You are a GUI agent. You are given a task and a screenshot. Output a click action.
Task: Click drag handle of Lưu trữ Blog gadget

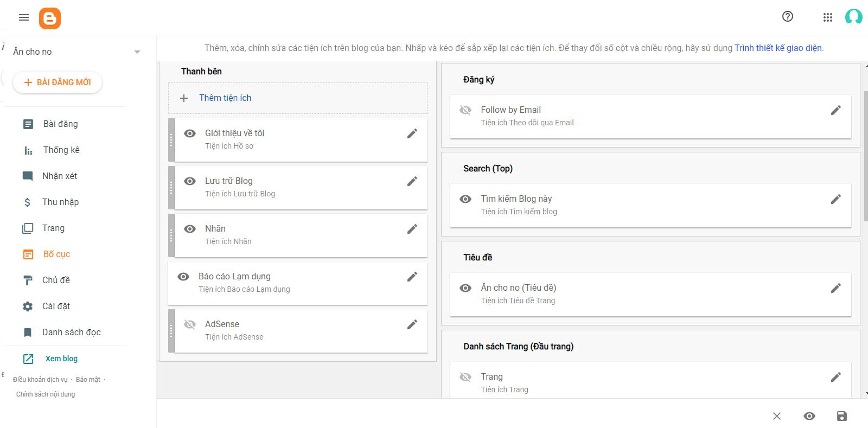[x=171, y=188]
